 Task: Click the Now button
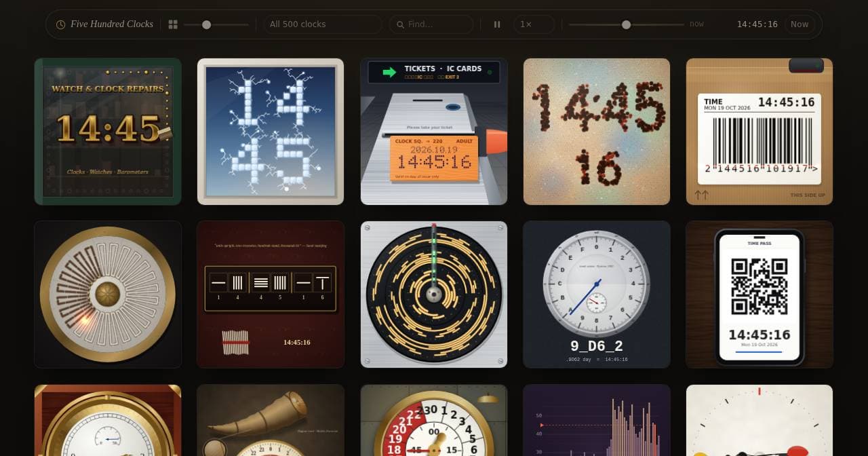point(800,24)
